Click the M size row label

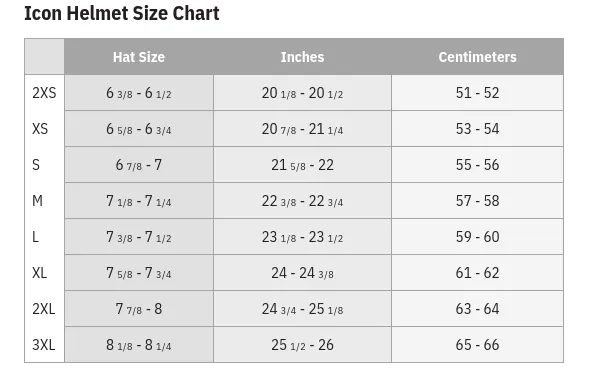pyautogui.click(x=37, y=201)
